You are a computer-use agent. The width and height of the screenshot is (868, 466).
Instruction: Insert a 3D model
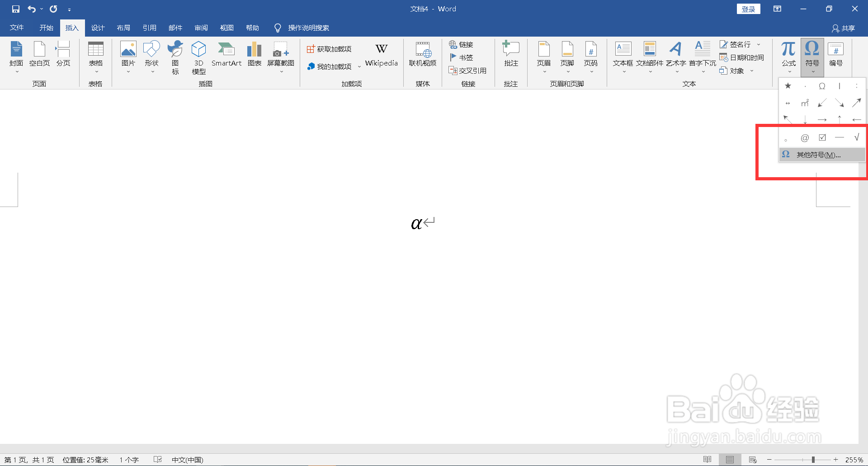pos(199,57)
